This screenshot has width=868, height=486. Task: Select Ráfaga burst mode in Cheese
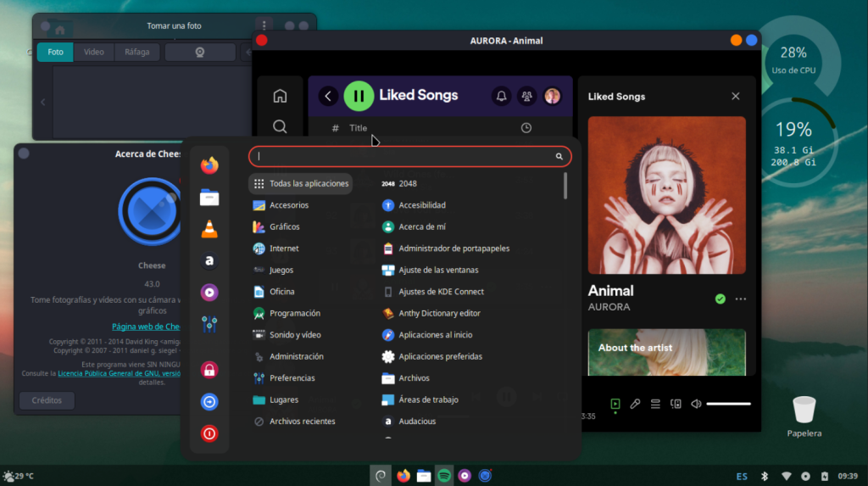[136, 52]
